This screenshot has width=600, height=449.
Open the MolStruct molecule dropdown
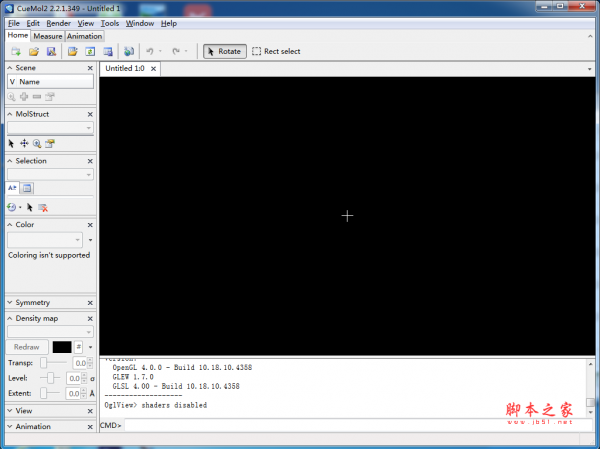[50, 128]
